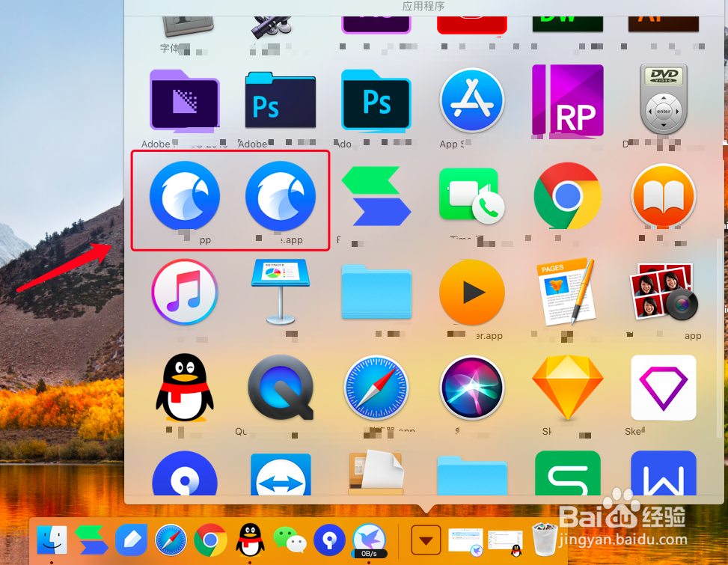Open the green-blue arrows app in the grid

click(376, 196)
